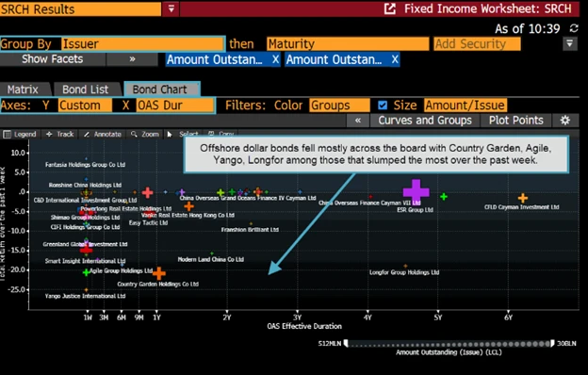Click the Modern Land China Co Ltd label

[x=211, y=259]
